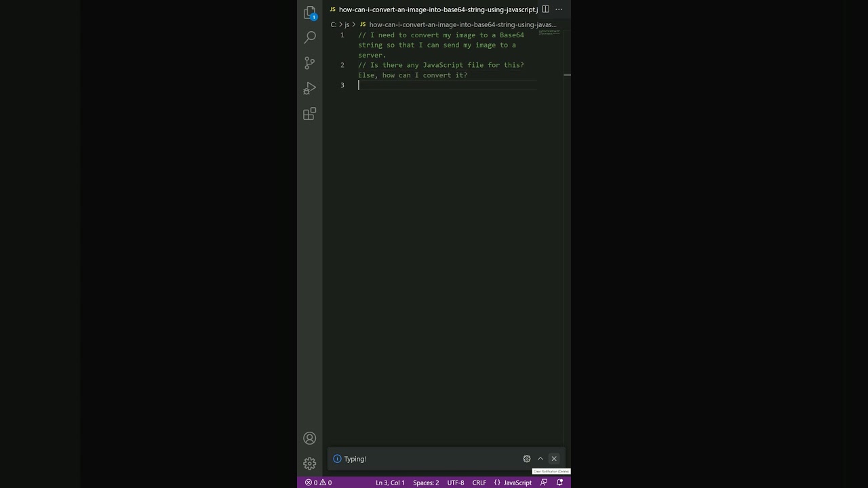Open the Search view
Image resolution: width=868 pixels, height=488 pixels.
tap(310, 37)
